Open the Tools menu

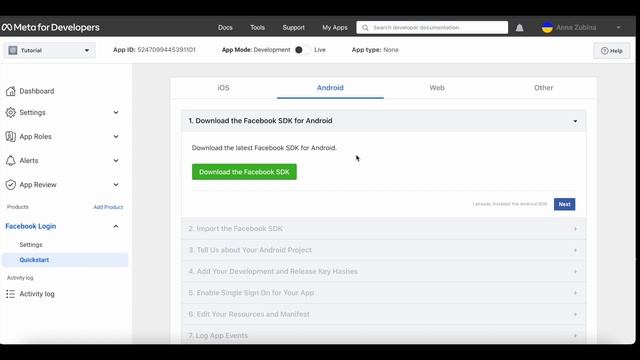(257, 28)
